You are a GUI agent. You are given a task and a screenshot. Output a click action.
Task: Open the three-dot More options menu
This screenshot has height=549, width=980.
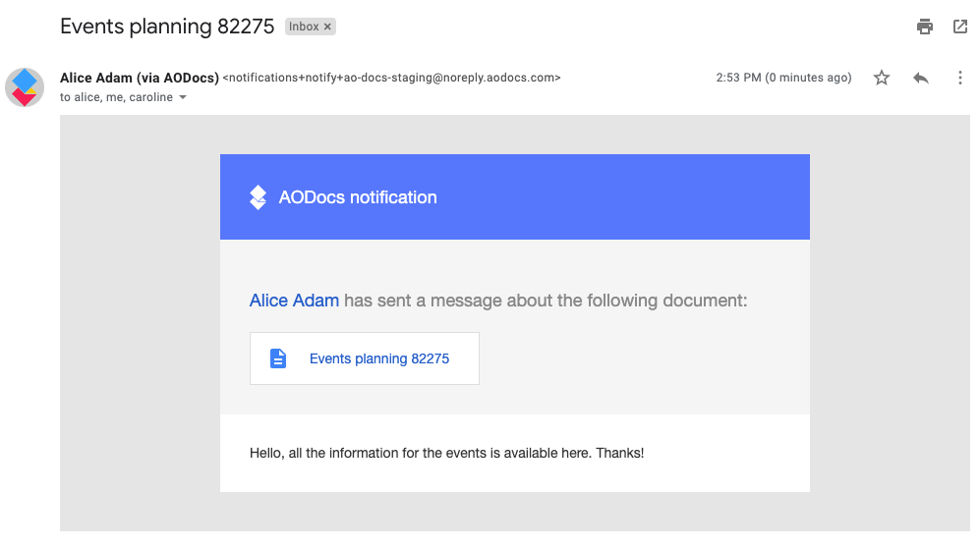click(x=960, y=78)
